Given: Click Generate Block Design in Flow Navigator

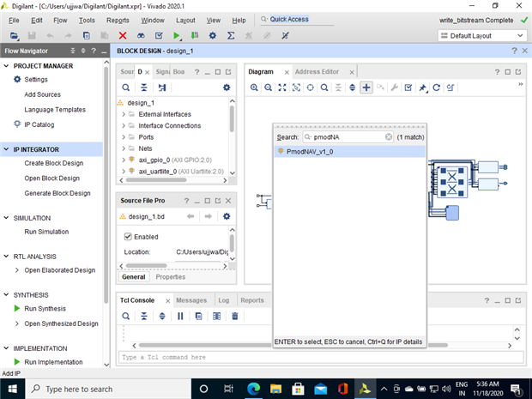Looking at the screenshot, I should (57, 193).
